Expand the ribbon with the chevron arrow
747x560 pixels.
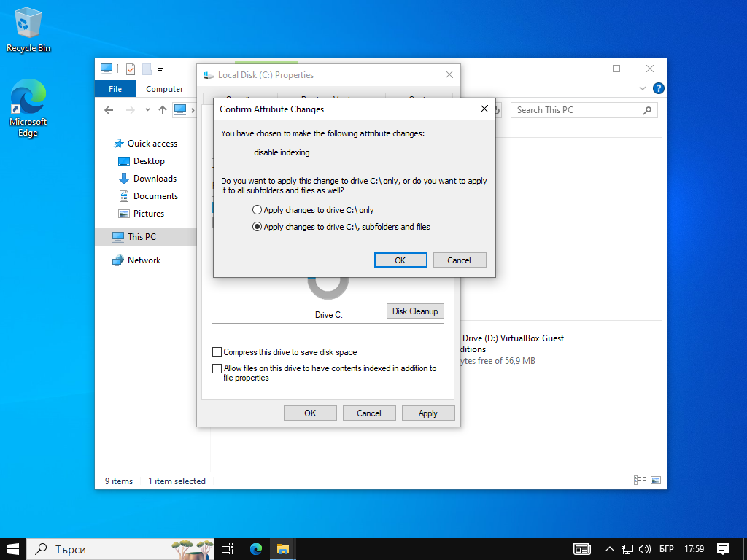click(x=643, y=88)
